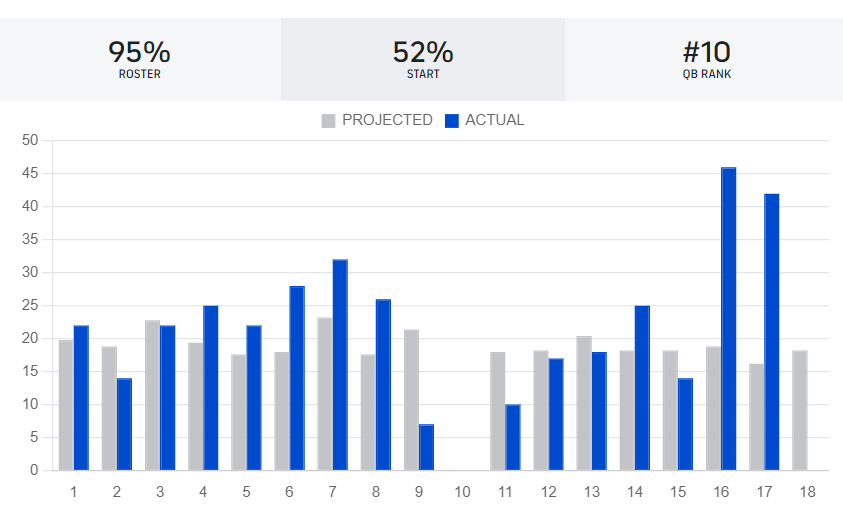Select the 95% ROSTER stat tab
Screen dimensions: 843x520
(x=139, y=59)
